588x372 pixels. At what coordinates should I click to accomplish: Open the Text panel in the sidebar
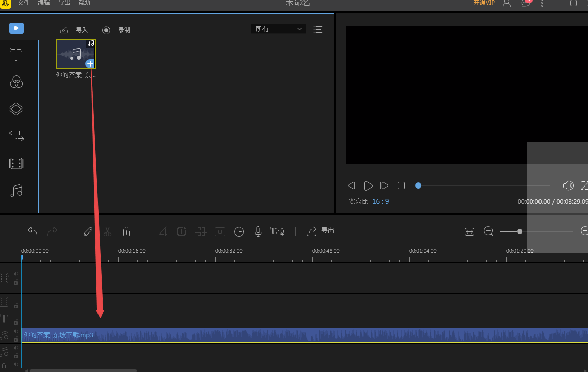(16, 55)
